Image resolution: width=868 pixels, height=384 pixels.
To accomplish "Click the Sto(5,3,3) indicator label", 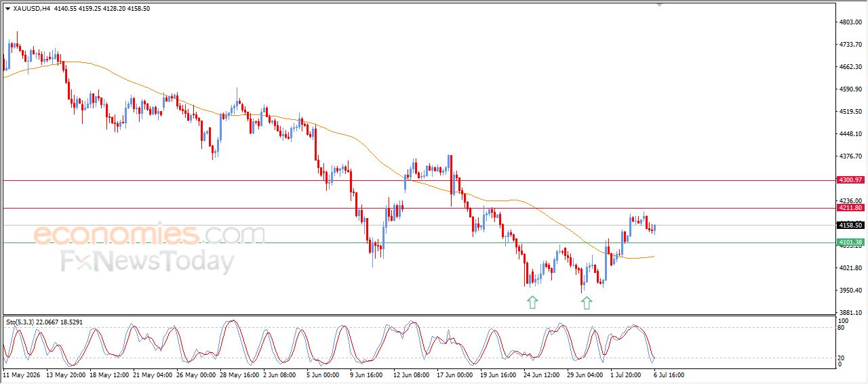I will tap(24, 322).
